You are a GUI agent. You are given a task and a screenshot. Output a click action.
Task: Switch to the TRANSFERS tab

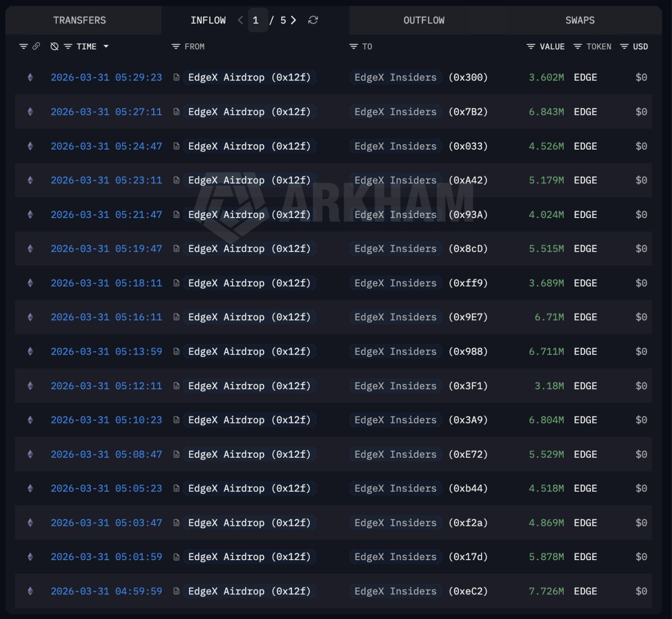(x=80, y=20)
